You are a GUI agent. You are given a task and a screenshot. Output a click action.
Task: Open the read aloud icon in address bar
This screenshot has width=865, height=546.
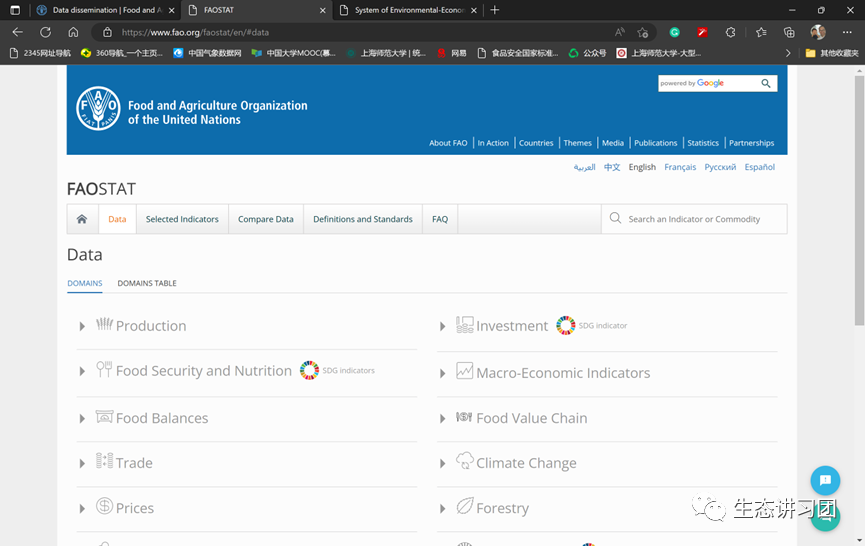[x=620, y=33]
